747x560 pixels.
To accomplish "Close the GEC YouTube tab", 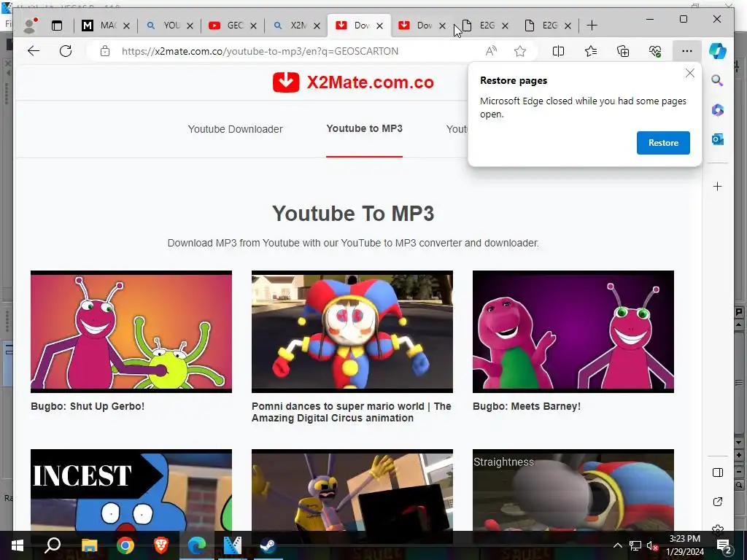I will 253,26.
